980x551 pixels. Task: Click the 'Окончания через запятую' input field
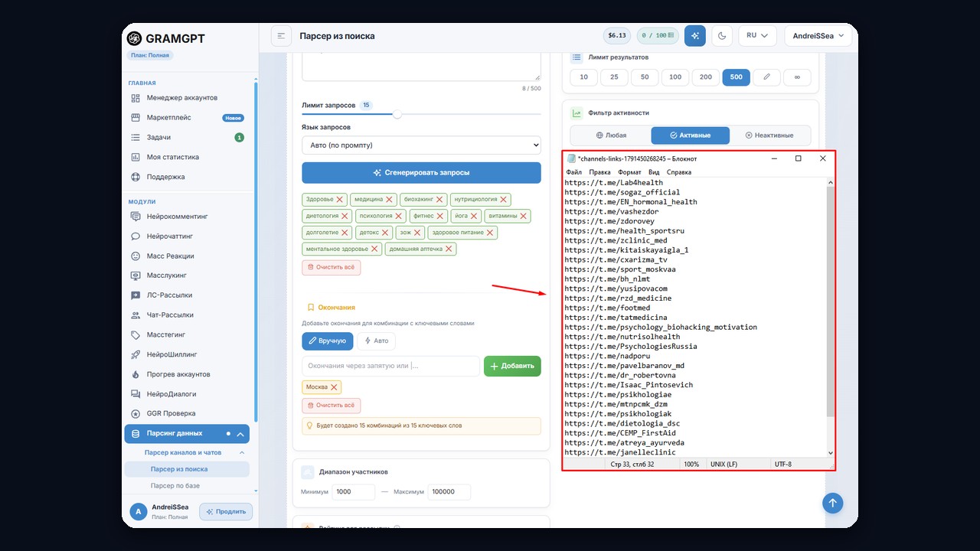[x=390, y=366]
